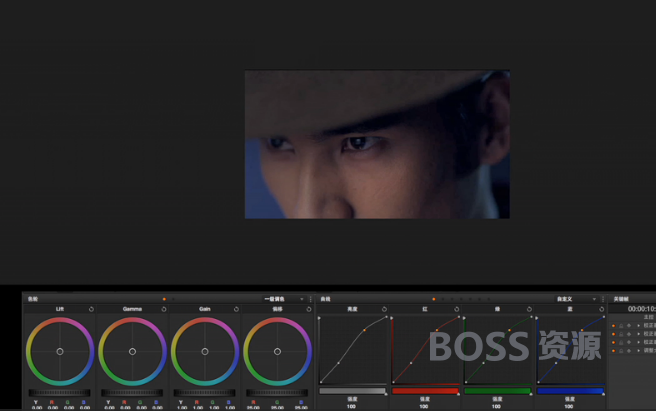Expand the top corrector row in the keyframes panel
The width and height of the screenshot is (656, 411).
tap(638, 326)
